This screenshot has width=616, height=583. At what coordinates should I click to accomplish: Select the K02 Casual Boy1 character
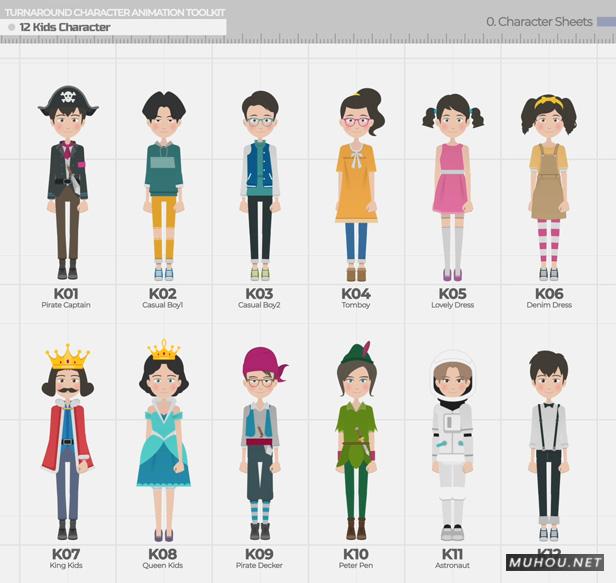click(163, 186)
